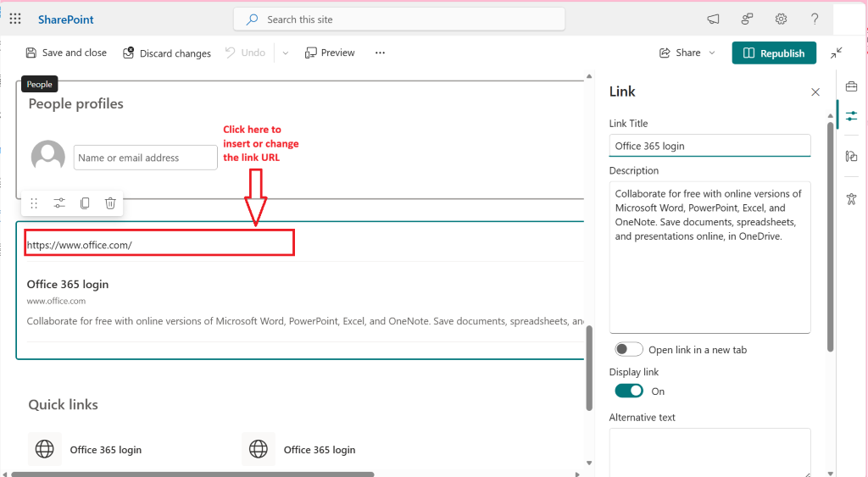Click the horizontal scroll right arrow
Screen dimensions: 868x477
pyautogui.click(x=577, y=474)
